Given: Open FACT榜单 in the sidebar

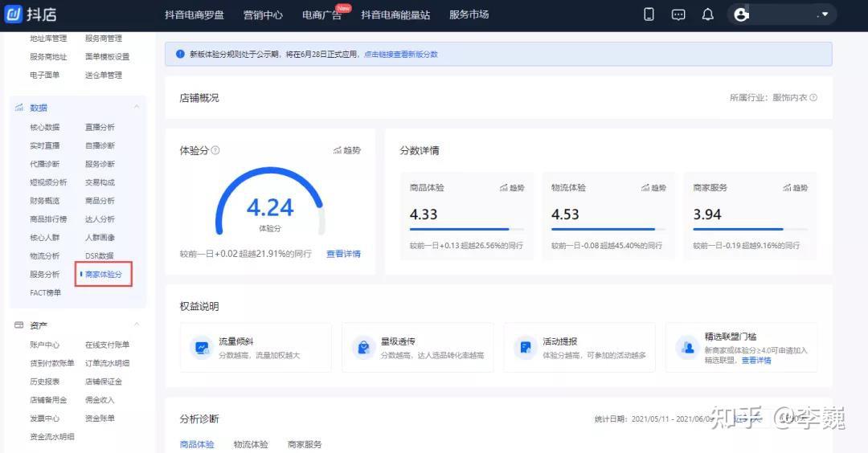Looking at the screenshot, I should coord(45,292).
